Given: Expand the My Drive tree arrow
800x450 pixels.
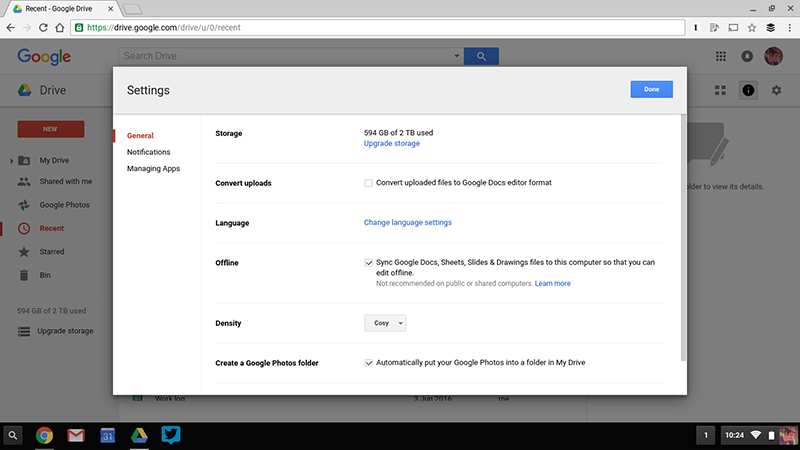Looking at the screenshot, I should point(11,161).
